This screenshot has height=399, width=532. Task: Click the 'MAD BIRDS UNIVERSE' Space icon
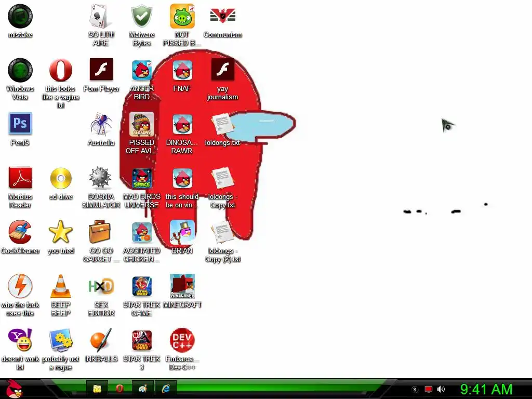141,178
